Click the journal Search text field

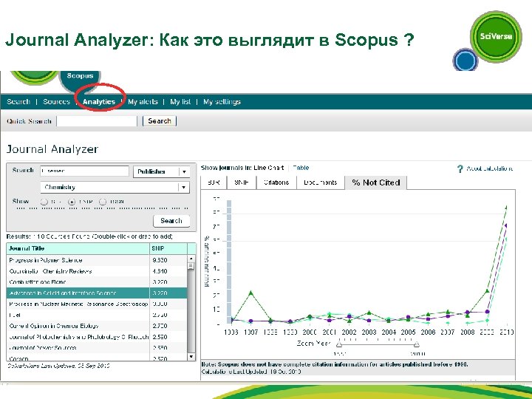tap(84, 171)
